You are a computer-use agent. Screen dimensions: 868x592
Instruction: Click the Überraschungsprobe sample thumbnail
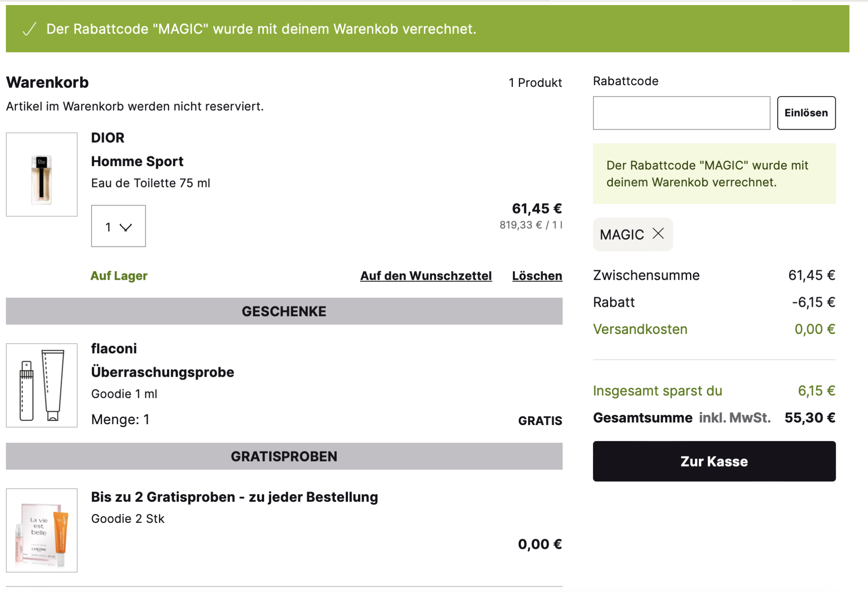[x=42, y=385]
